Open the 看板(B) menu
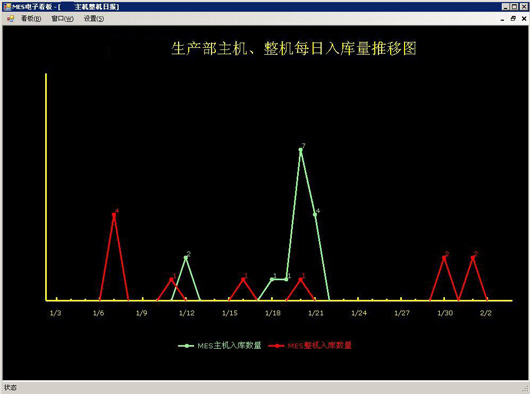This screenshot has height=394, width=530. tap(31, 19)
